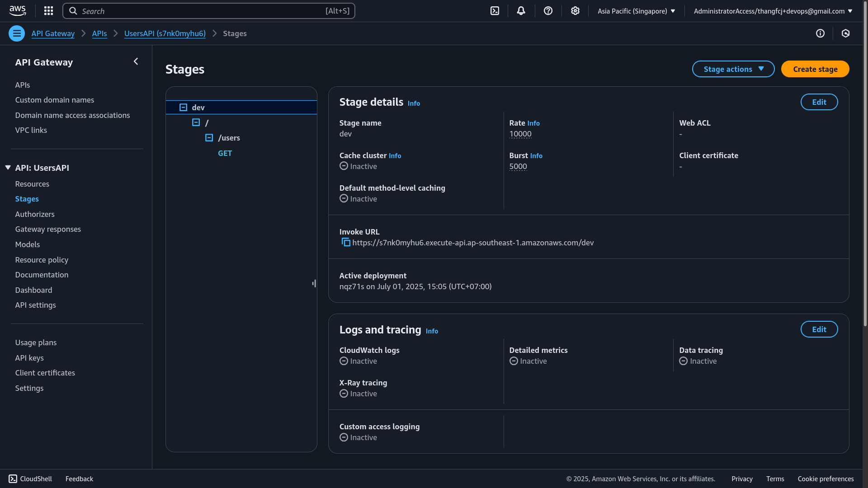
Task: Open the info panel icon at top right
Action: click(x=820, y=33)
